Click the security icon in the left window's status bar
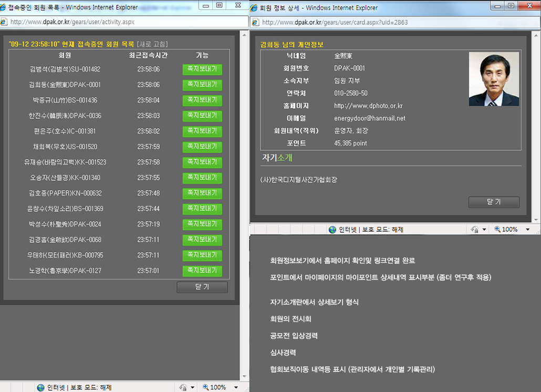This screenshot has height=392, width=541. point(183,387)
